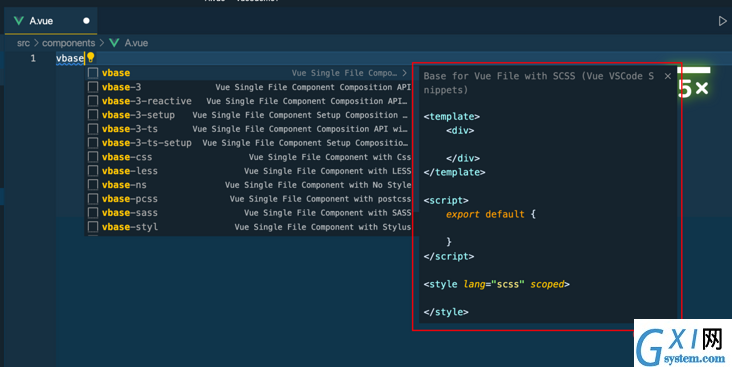Click the Vue icon in the breadcrumb
Viewport: 732px width, 367px height.
114,43
